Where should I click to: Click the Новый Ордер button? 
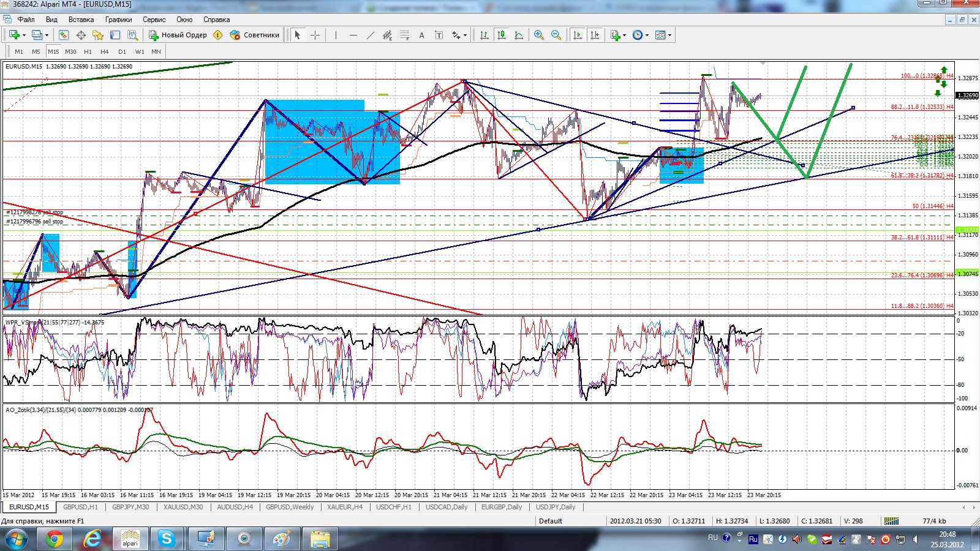[178, 36]
